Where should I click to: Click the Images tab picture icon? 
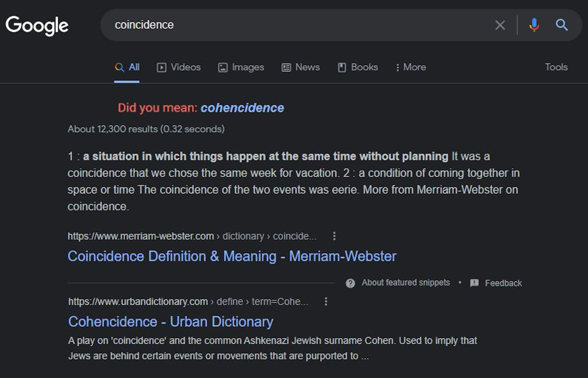click(223, 68)
